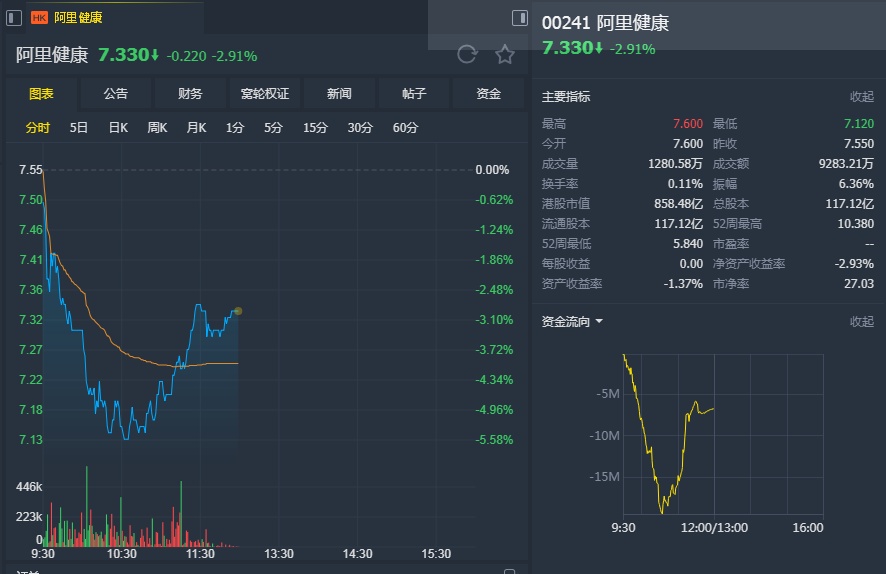Switch chart to 日K
This screenshot has width=886, height=574.
pyautogui.click(x=118, y=128)
